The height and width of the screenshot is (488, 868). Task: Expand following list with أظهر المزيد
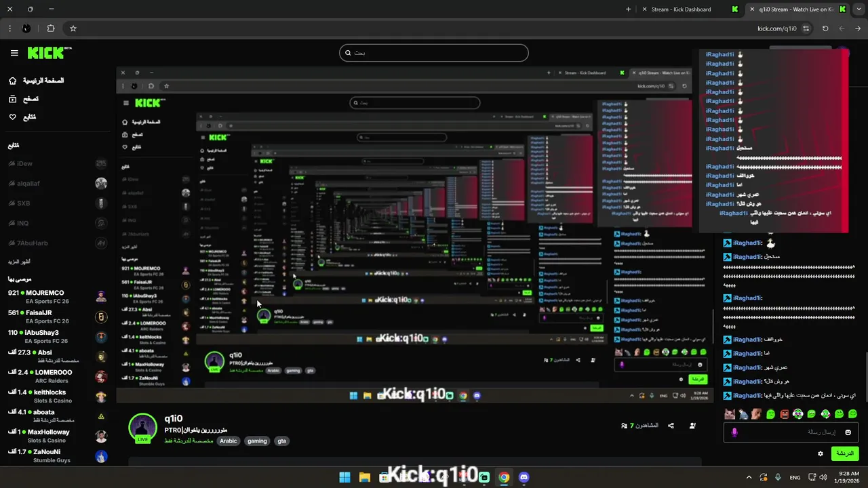click(x=20, y=262)
